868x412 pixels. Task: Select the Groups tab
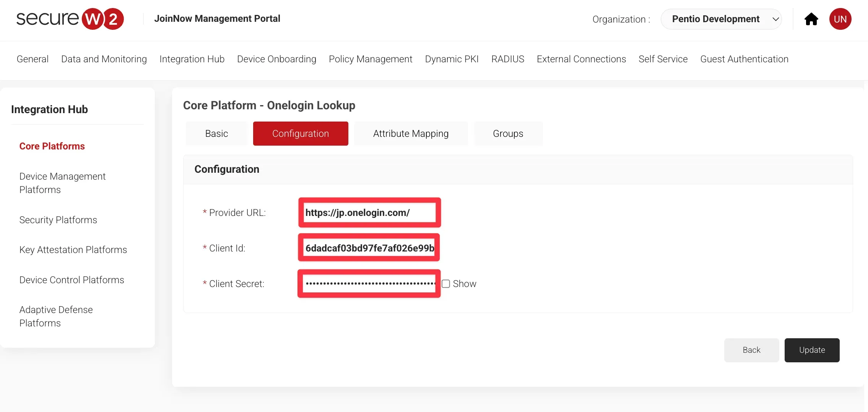(508, 133)
